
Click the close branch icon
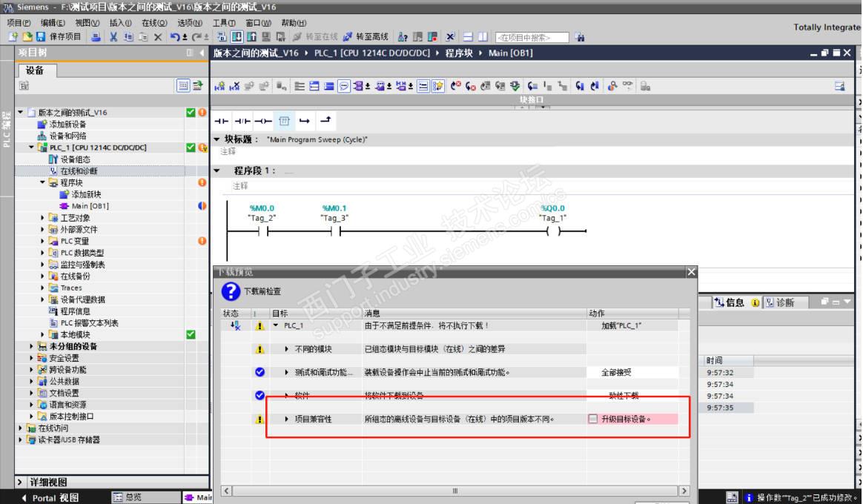tap(325, 121)
